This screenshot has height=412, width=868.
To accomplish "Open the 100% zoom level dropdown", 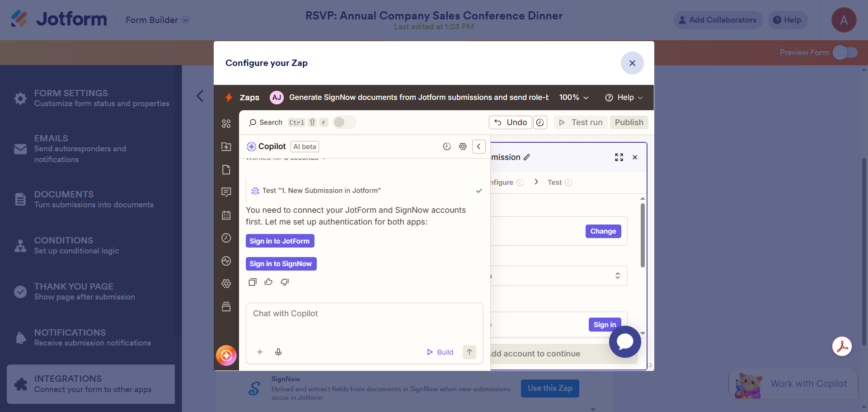I will click(x=573, y=97).
